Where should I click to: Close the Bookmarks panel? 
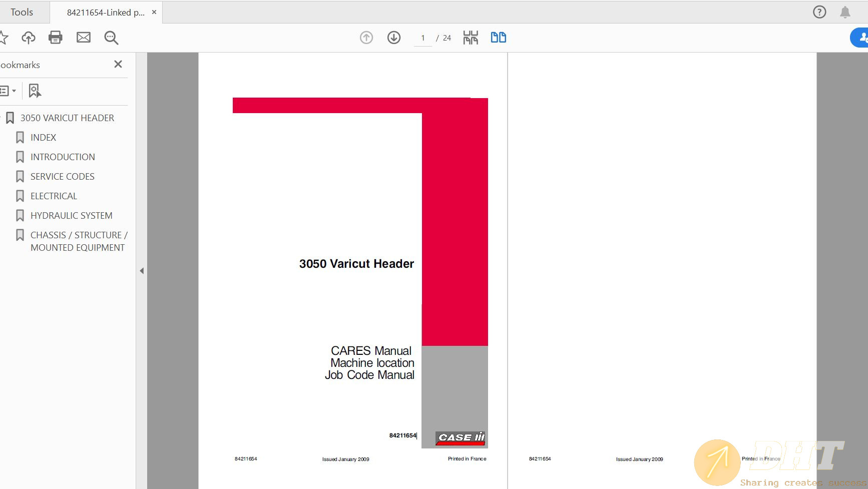click(118, 64)
